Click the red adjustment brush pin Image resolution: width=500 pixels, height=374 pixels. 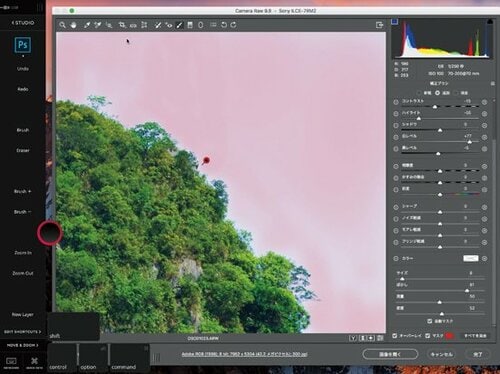(x=206, y=160)
